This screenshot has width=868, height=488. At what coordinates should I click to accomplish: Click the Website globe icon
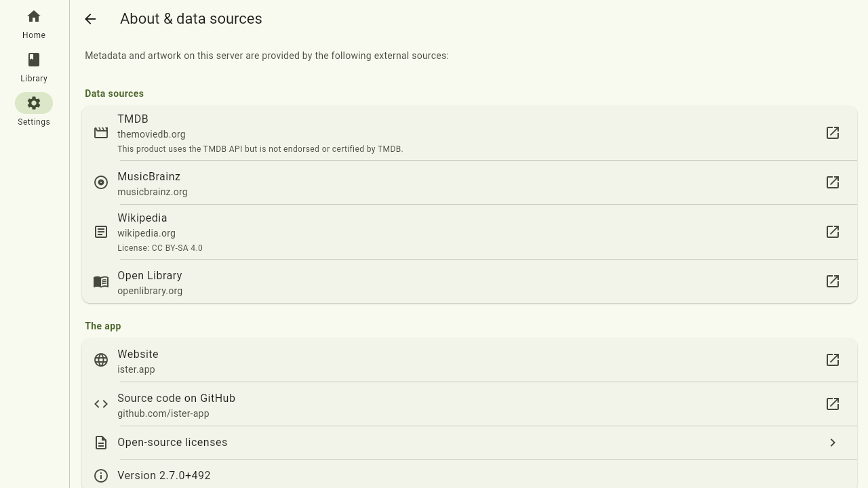101,360
